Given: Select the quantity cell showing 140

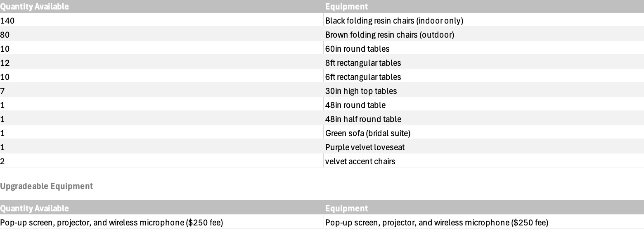Looking at the screenshot, I should [7, 20].
